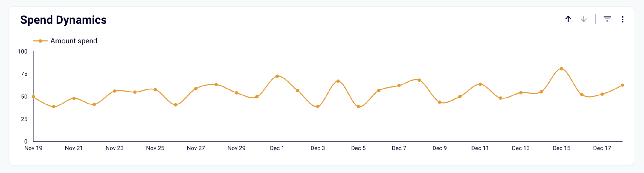Open the chart filter icon
This screenshot has width=644, height=173.
click(x=607, y=19)
